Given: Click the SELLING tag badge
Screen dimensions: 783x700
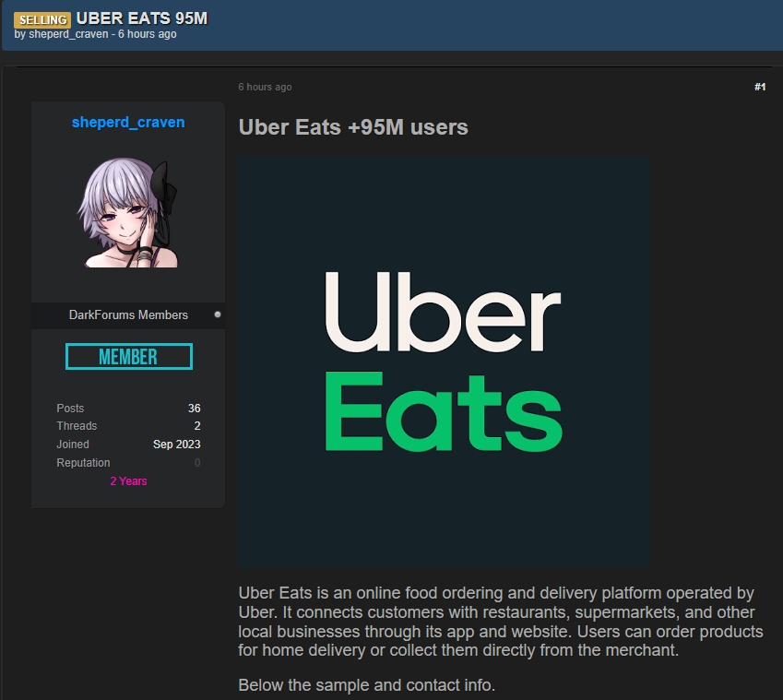Looking at the screenshot, I should pyautogui.click(x=42, y=19).
